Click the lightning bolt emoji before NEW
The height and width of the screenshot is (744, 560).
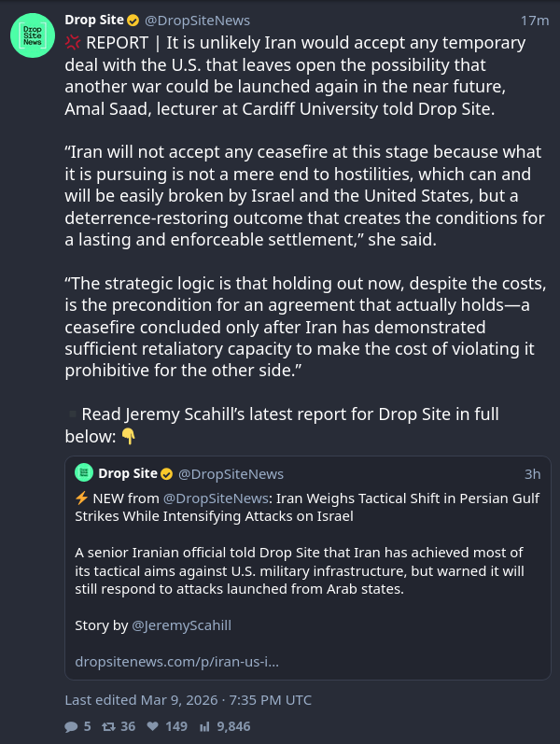[x=82, y=498]
